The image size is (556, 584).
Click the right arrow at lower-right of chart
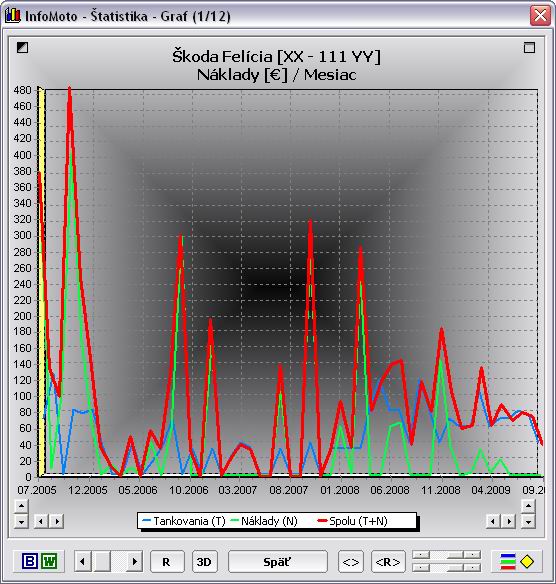509,521
